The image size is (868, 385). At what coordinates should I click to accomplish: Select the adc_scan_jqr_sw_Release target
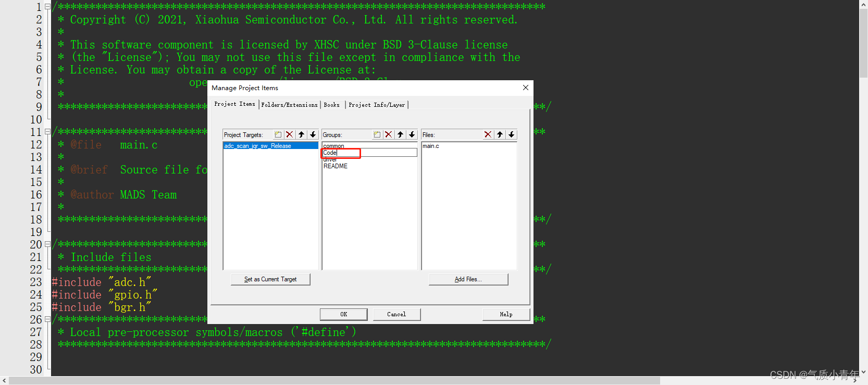pyautogui.click(x=270, y=146)
